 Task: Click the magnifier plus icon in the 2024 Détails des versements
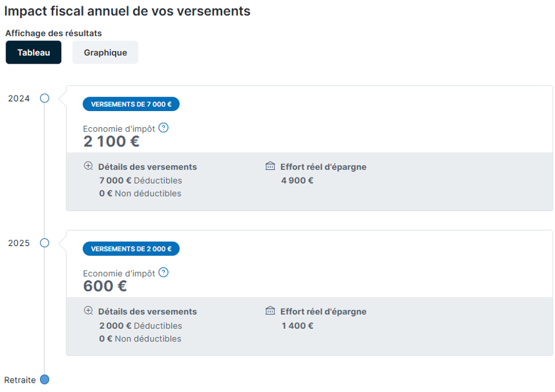pyautogui.click(x=89, y=166)
